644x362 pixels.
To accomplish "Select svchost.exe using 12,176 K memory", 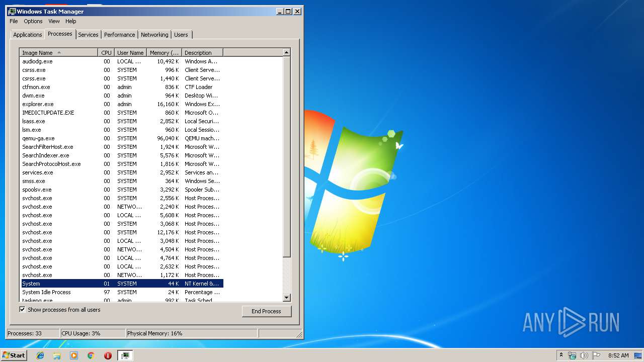I will pos(121,232).
